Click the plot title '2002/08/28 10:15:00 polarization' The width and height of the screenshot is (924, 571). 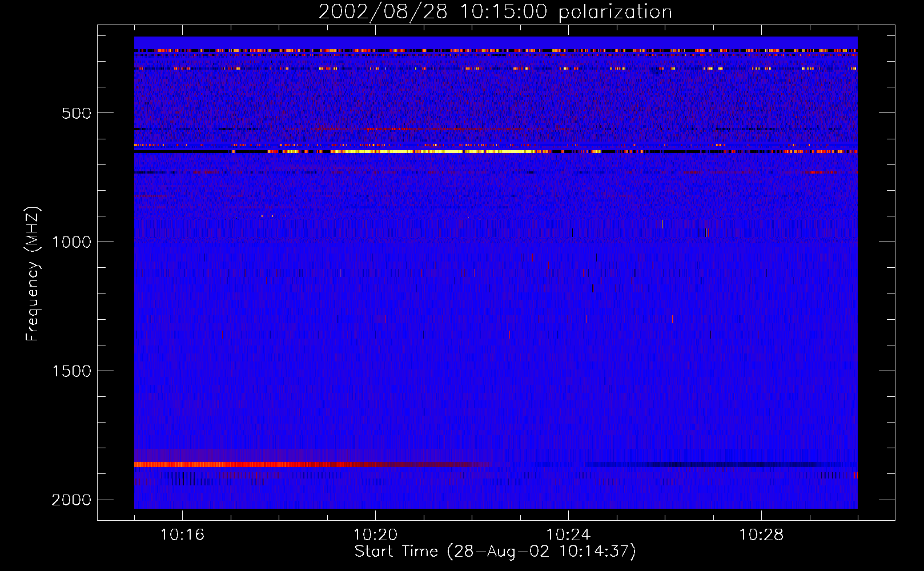[x=495, y=12]
